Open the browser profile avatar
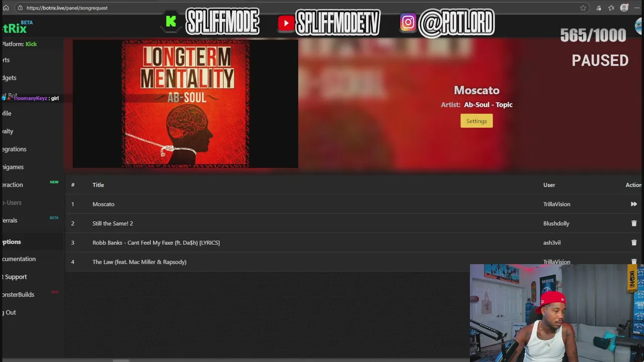 (624, 8)
